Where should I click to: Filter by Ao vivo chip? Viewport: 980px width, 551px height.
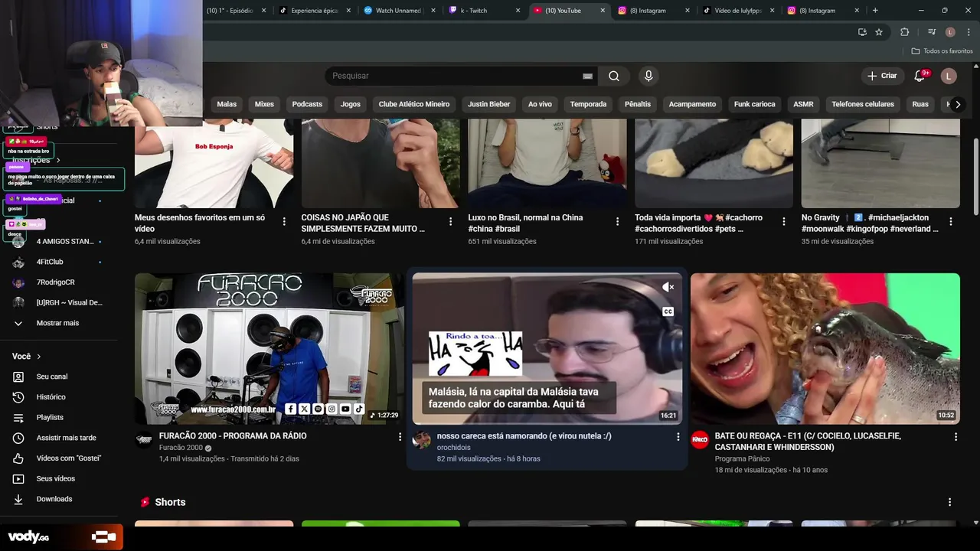tap(540, 104)
